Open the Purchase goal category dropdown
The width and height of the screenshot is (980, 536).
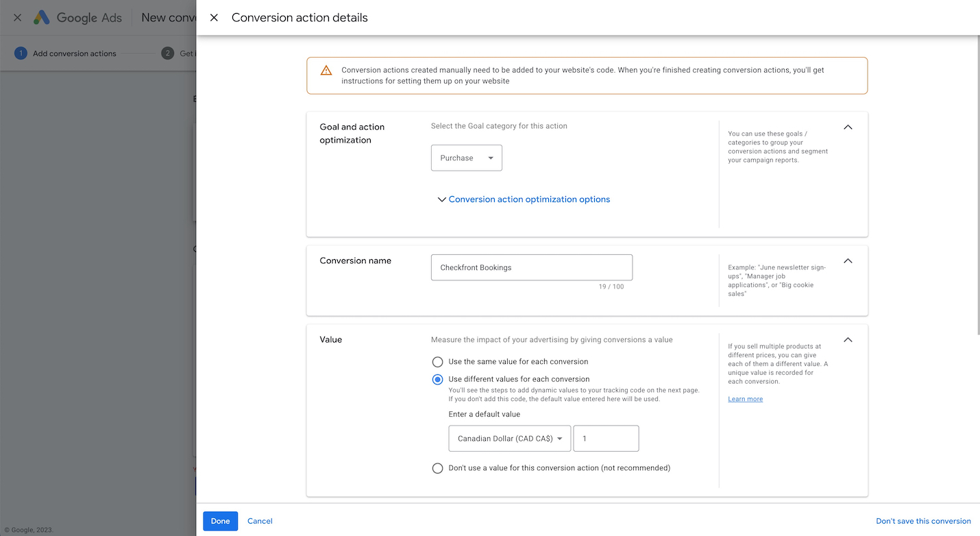click(x=467, y=158)
